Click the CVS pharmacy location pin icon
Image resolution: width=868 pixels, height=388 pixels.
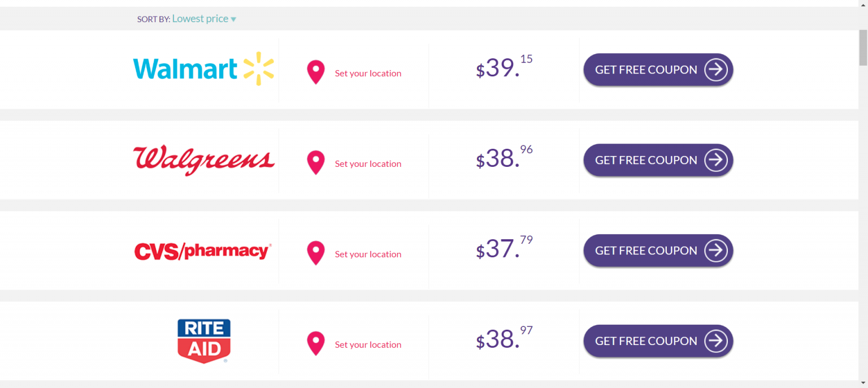point(315,253)
